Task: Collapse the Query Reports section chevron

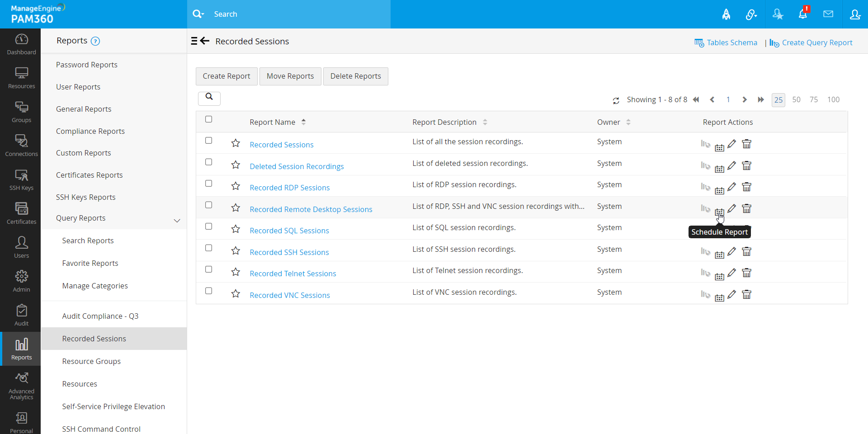Action: pos(177,221)
